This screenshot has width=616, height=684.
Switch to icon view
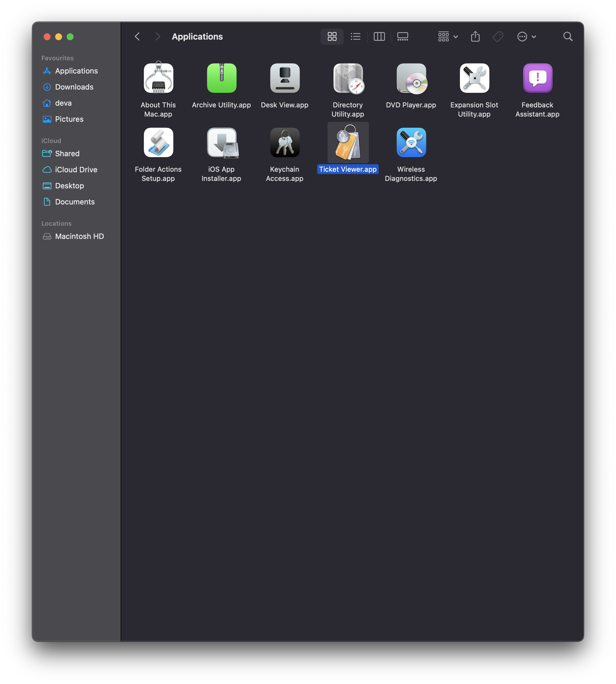coord(332,36)
